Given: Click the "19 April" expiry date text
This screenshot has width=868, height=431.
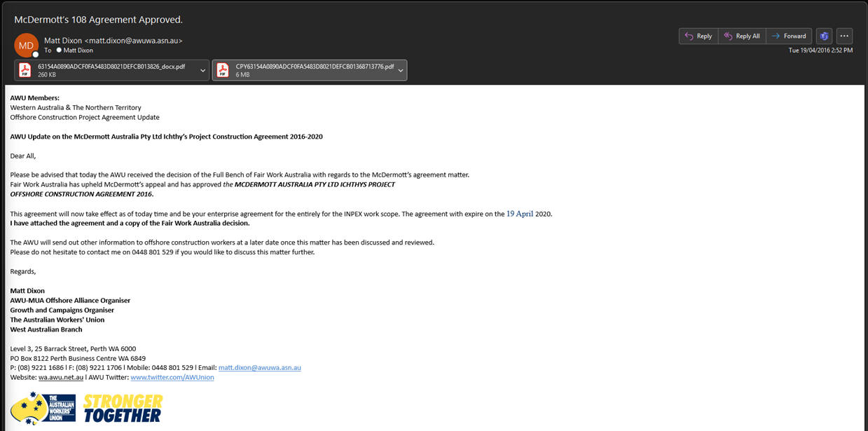Looking at the screenshot, I should pyautogui.click(x=520, y=214).
